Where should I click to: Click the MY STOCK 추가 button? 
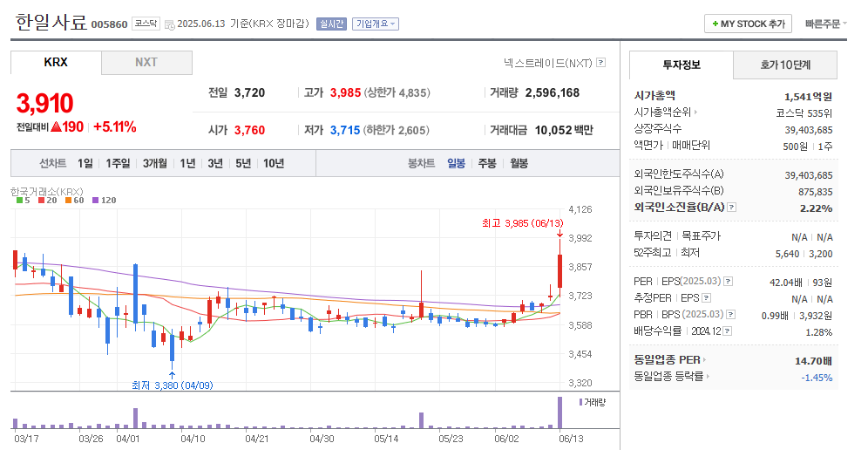tap(748, 24)
